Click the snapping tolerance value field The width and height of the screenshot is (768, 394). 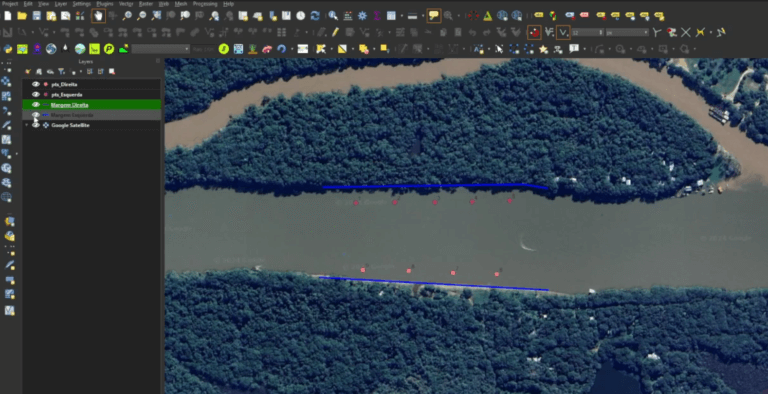[588, 33]
